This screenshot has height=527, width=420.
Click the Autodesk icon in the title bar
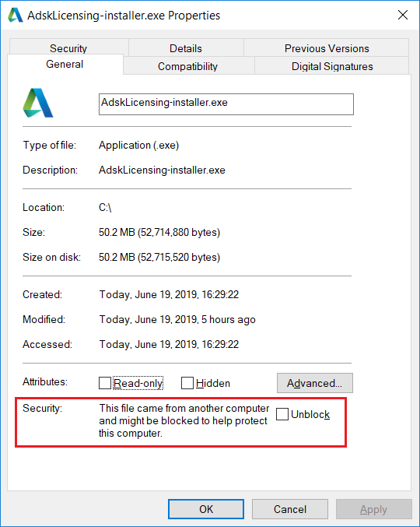(15, 15)
